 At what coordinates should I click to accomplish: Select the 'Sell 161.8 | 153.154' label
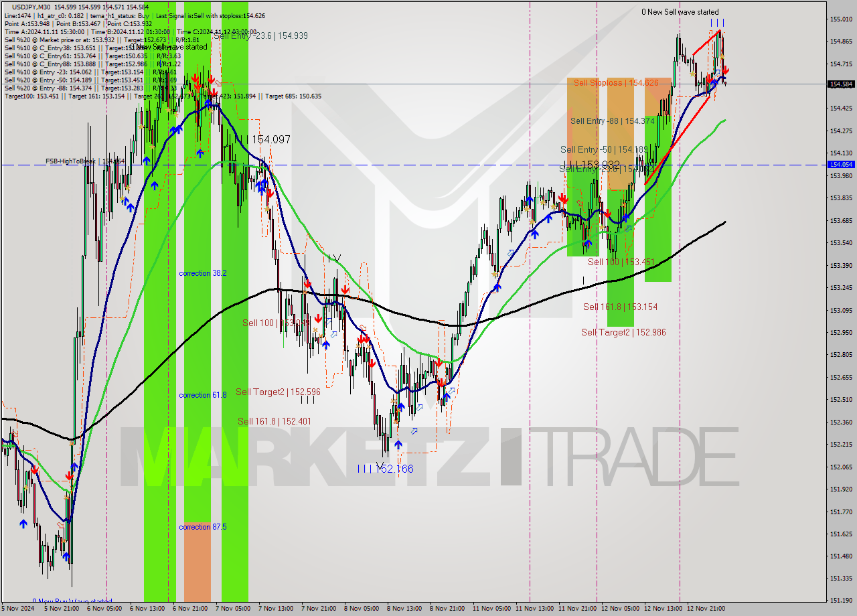pyautogui.click(x=620, y=307)
